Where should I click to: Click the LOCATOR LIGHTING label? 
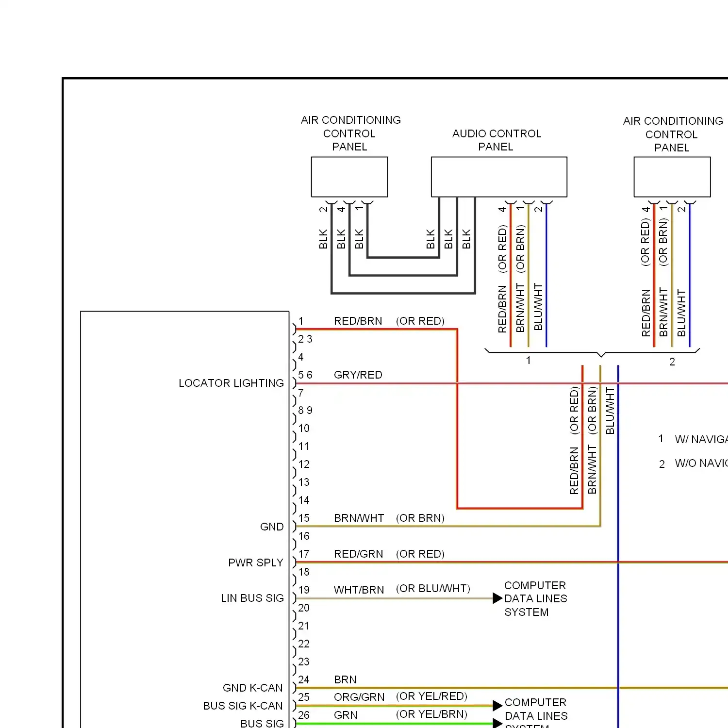(231, 383)
